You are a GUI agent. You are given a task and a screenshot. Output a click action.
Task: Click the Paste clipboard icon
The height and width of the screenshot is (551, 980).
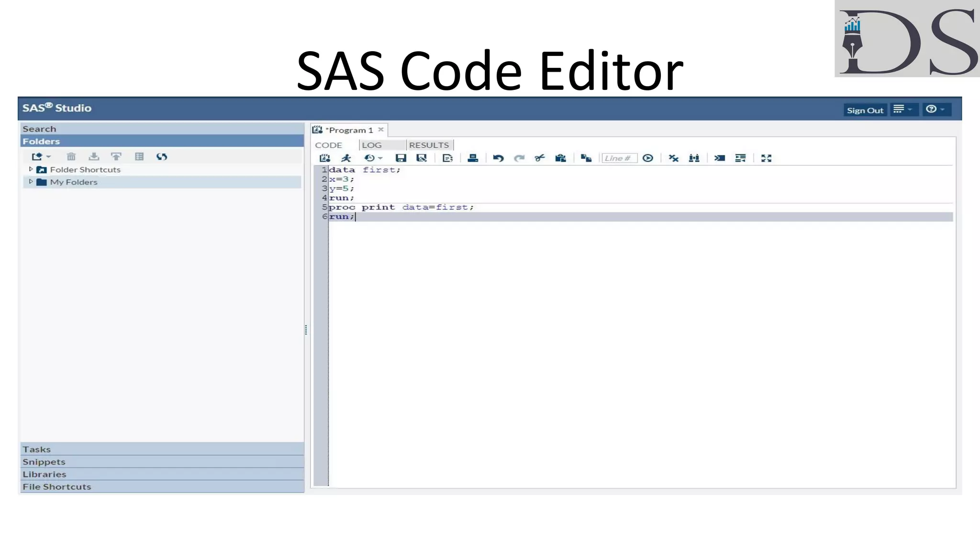pos(560,158)
